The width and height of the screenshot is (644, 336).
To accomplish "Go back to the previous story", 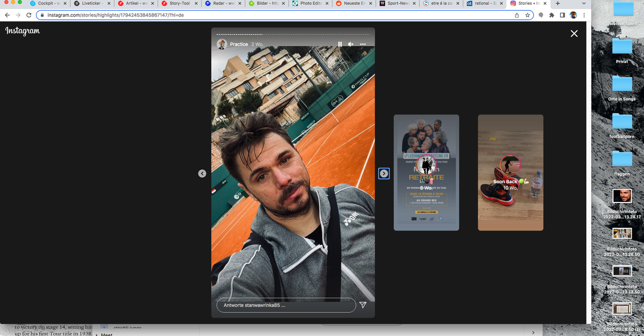I will pos(202,174).
